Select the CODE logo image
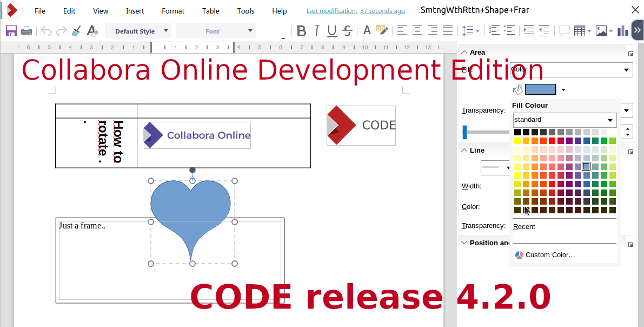The width and height of the screenshot is (644, 327). (361, 126)
